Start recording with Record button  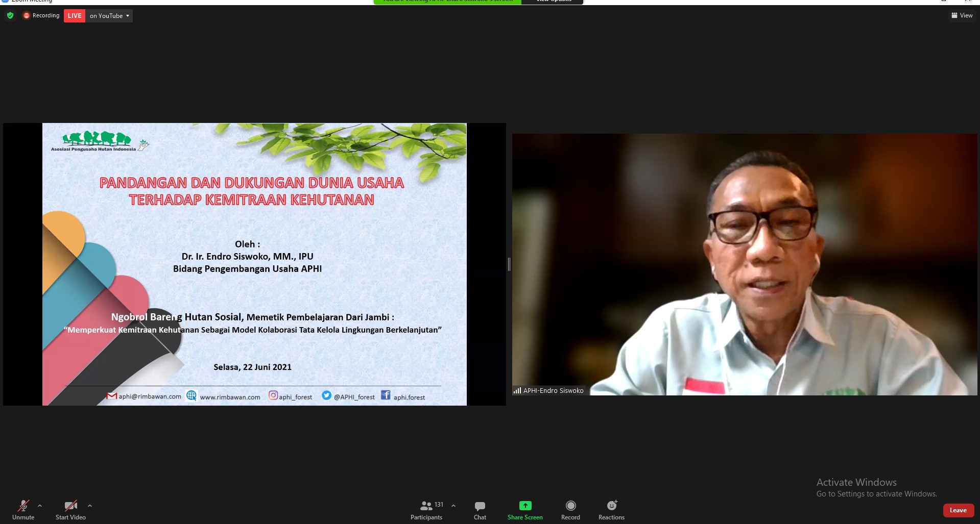[x=570, y=510]
